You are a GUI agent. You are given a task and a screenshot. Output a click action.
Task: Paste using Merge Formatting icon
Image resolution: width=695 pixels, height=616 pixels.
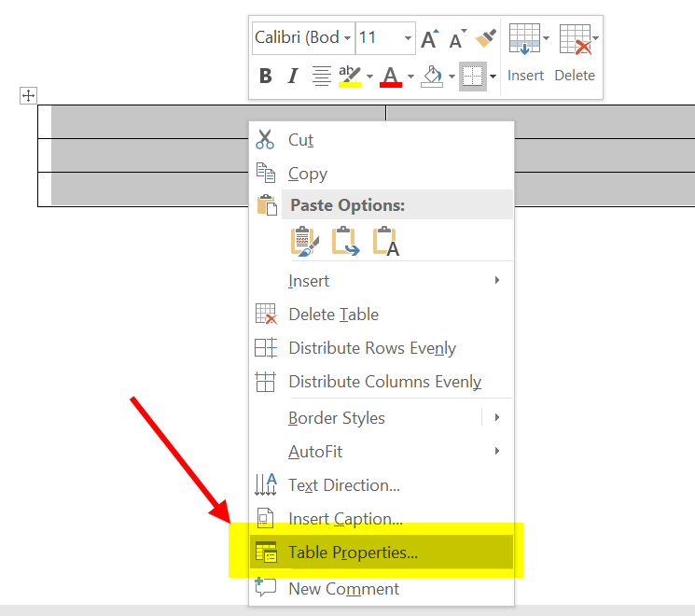(345, 241)
